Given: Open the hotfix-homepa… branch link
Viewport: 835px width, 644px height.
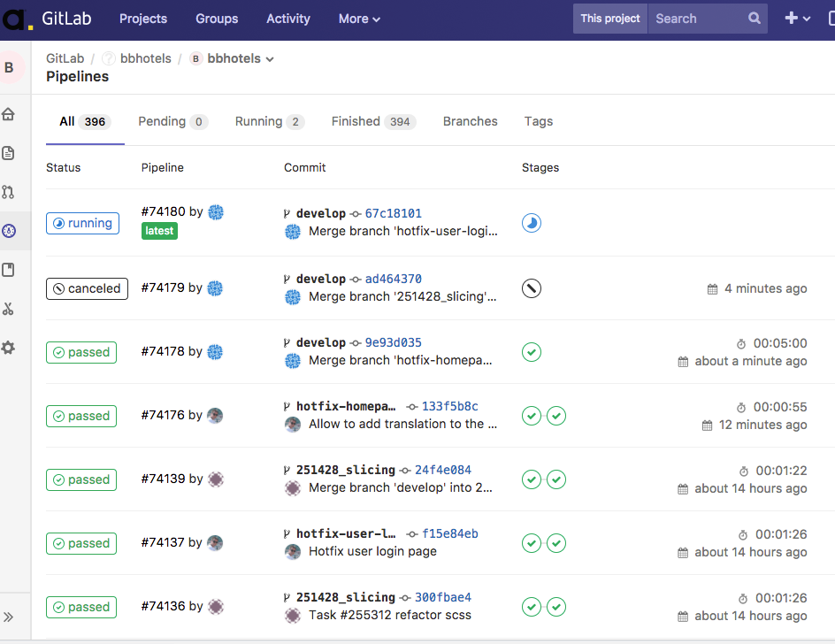Looking at the screenshot, I should 346,406.
